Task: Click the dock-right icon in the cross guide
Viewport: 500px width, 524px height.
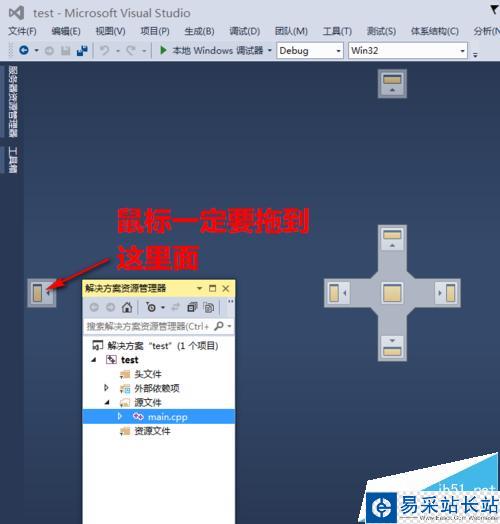Action: pos(446,293)
